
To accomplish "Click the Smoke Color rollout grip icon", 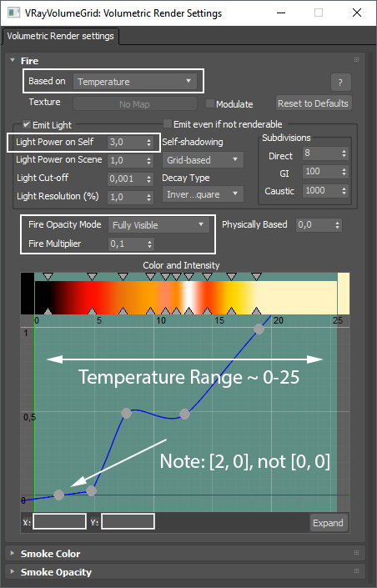I will pyautogui.click(x=356, y=552).
